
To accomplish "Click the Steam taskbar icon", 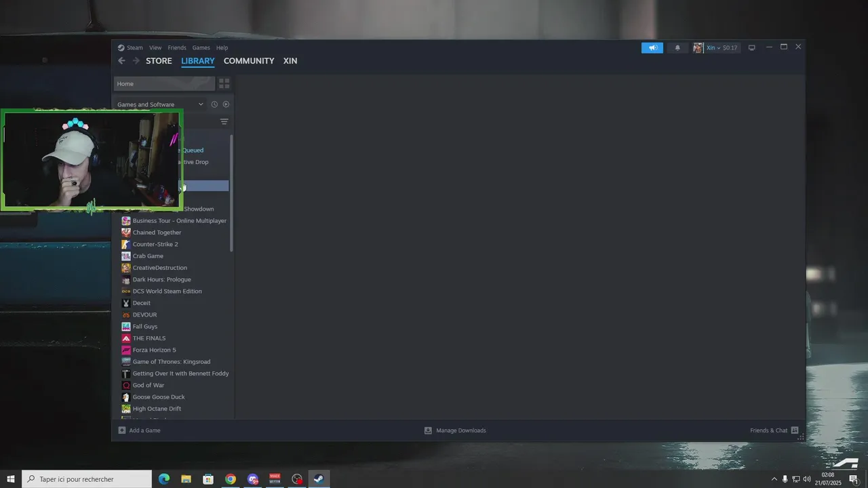I will pos(319,479).
